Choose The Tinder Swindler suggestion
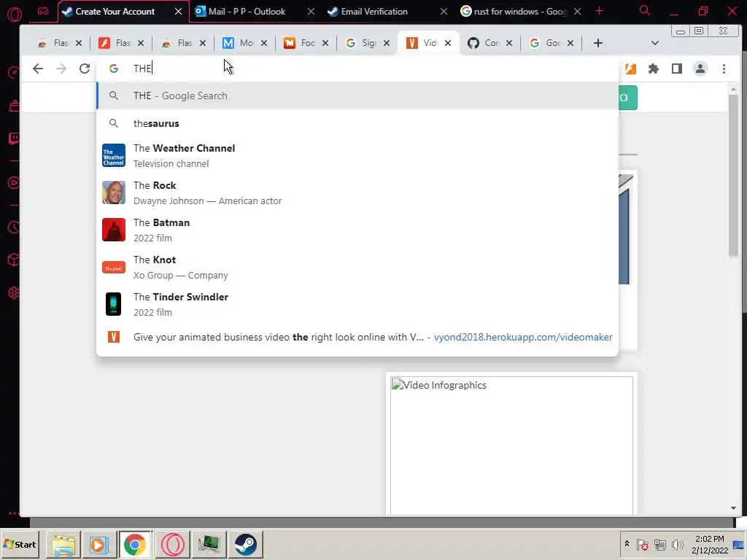 (x=357, y=304)
